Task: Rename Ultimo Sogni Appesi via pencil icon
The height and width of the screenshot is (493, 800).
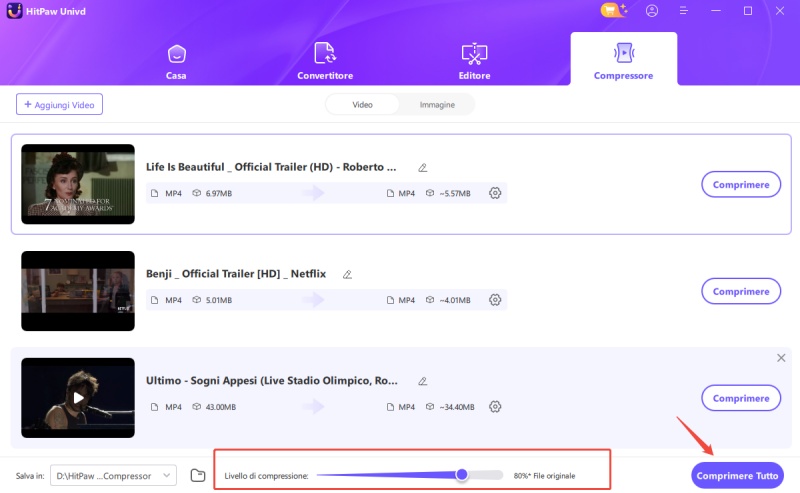Action: click(422, 381)
